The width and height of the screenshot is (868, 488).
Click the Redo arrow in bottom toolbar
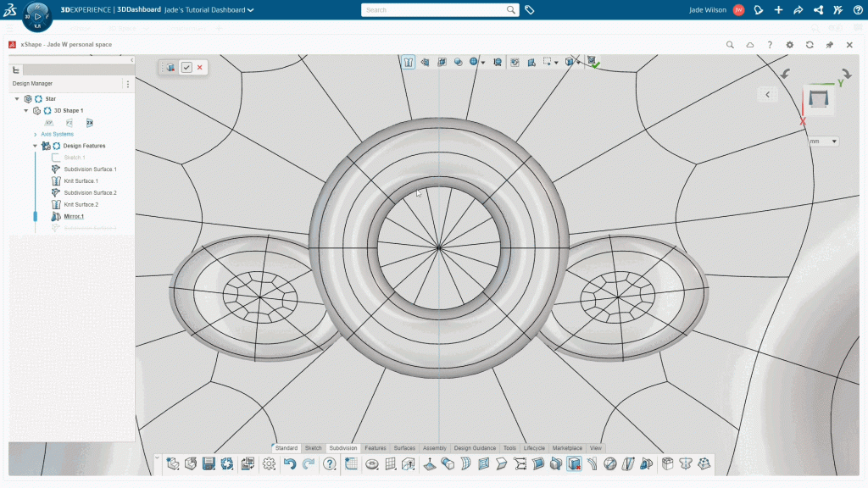(x=309, y=464)
